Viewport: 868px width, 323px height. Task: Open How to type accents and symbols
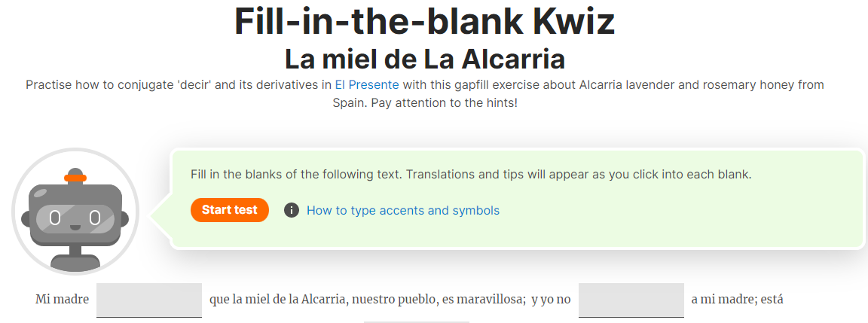pyautogui.click(x=403, y=210)
